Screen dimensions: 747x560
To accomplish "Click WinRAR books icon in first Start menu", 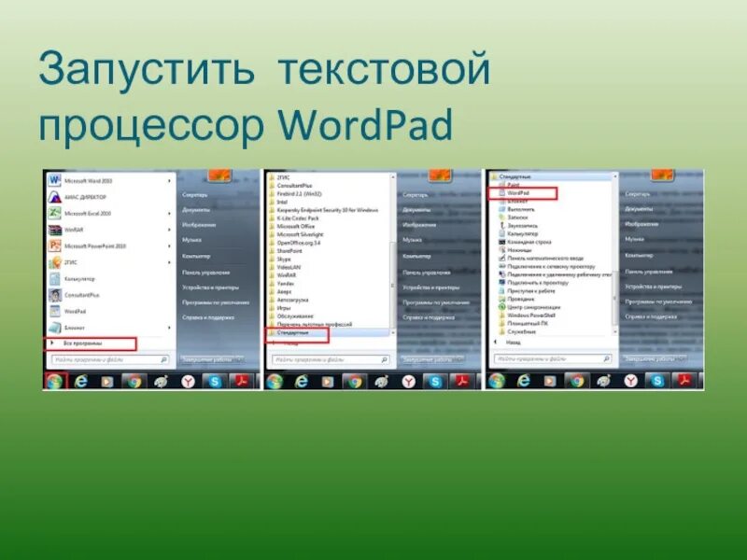I will pyautogui.click(x=55, y=230).
